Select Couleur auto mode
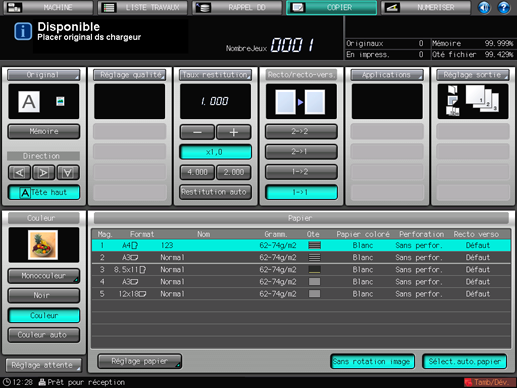Image resolution: width=517 pixels, height=388 pixels. pyautogui.click(x=44, y=335)
